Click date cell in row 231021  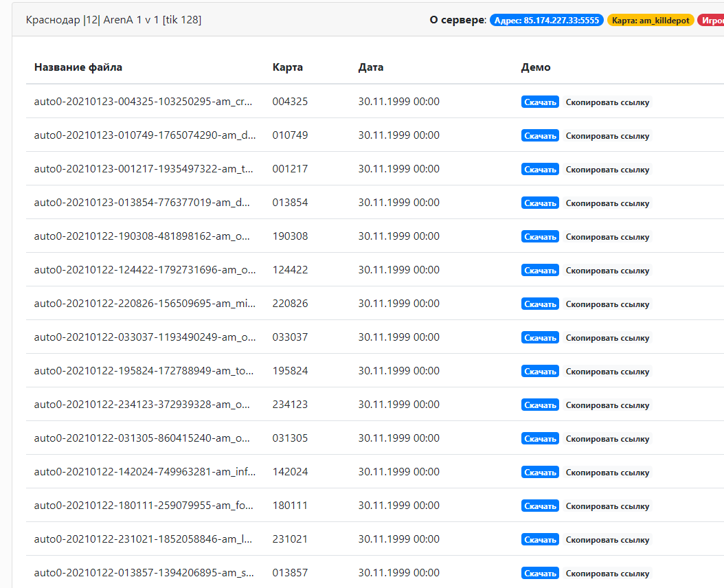399,540
